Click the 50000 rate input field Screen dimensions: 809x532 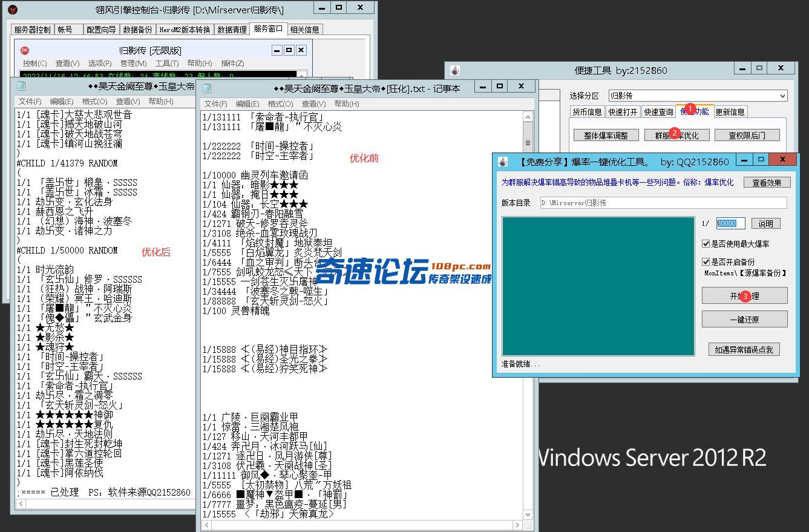730,223
